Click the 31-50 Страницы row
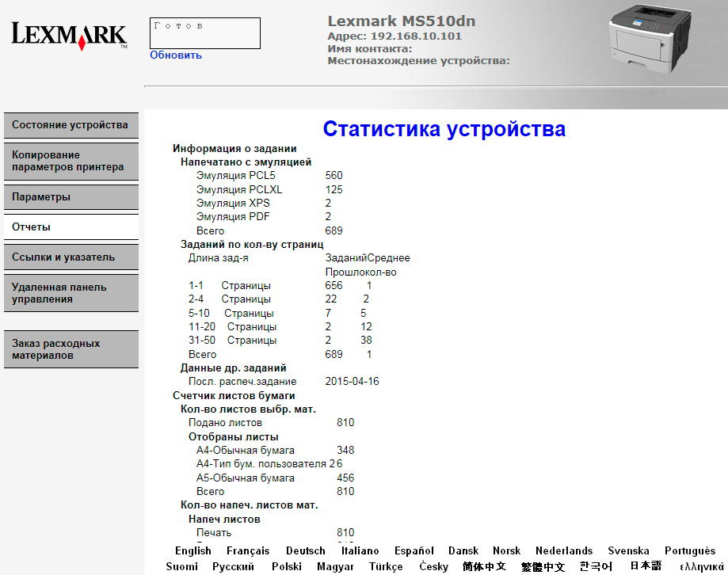 280,341
